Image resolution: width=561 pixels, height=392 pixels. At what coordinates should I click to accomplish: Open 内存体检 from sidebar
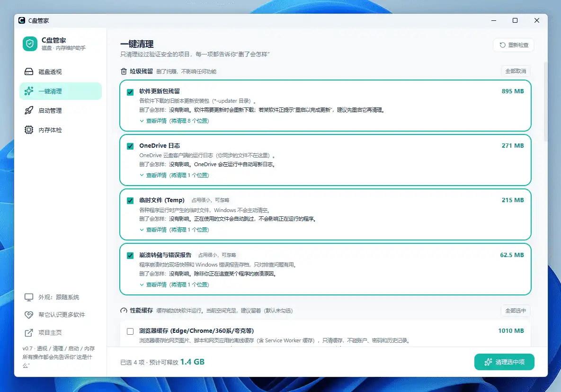61,130
